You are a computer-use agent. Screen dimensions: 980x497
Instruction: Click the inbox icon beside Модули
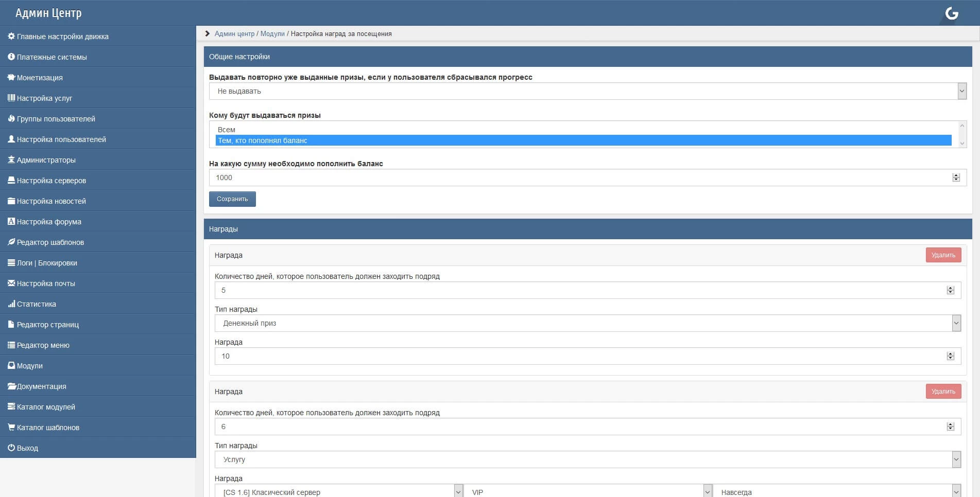[x=11, y=366]
